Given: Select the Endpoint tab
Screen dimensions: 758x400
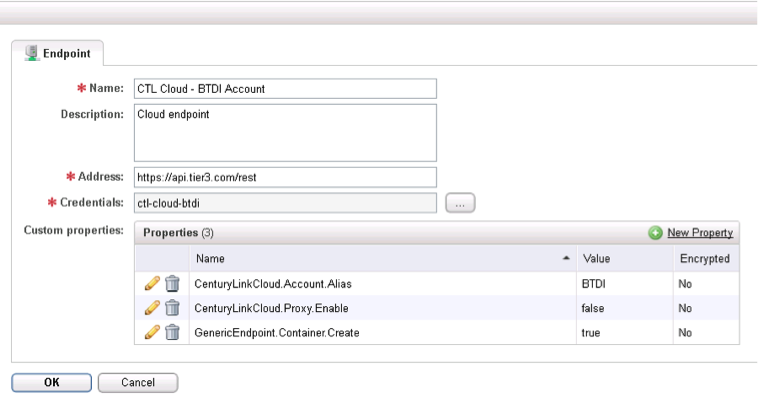Looking at the screenshot, I should 58,53.
